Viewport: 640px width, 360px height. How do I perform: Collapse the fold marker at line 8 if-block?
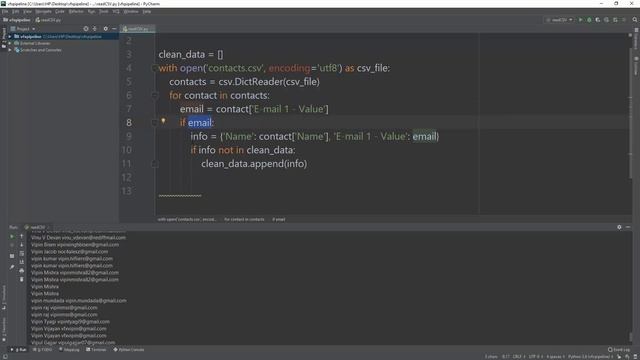pos(155,122)
